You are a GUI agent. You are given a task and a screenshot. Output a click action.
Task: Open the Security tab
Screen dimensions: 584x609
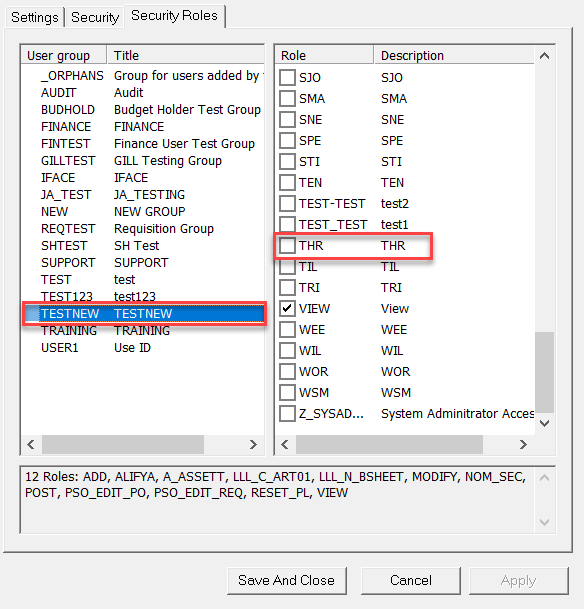[x=95, y=17]
